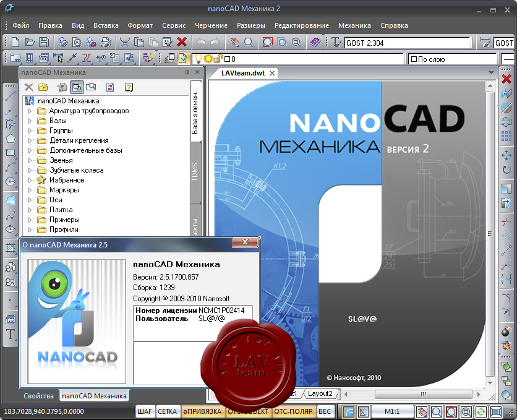Open document tabs list arrow at tab bar
The height and width of the screenshot is (420, 517).
(x=491, y=72)
